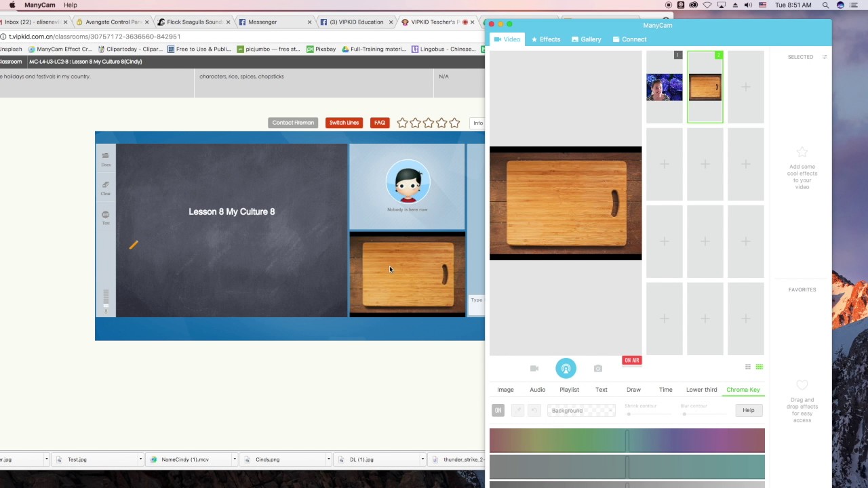Expand NameCindy (1).mov download options arrow
This screenshot has height=488, width=868.
coord(235,460)
